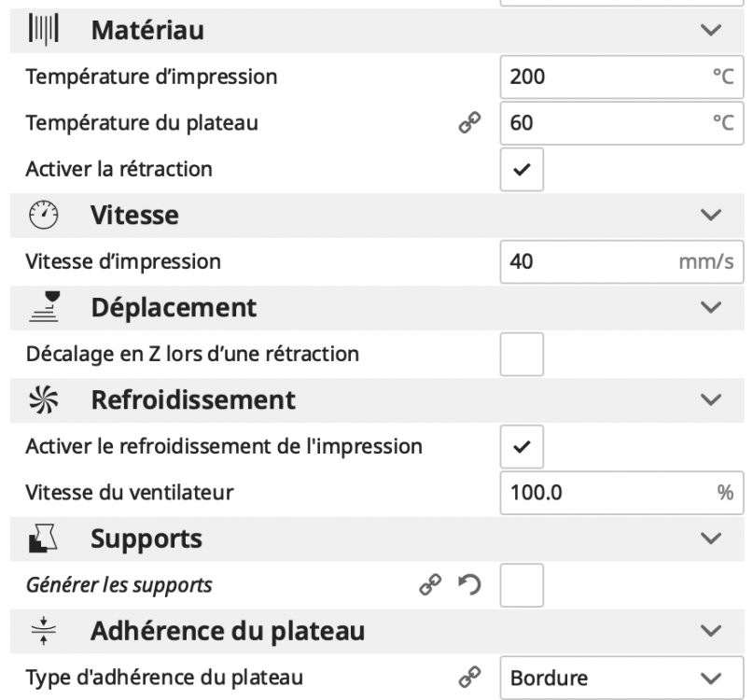Check the Générer les supports box
The height and width of the screenshot is (700, 753).
pyautogui.click(x=523, y=586)
